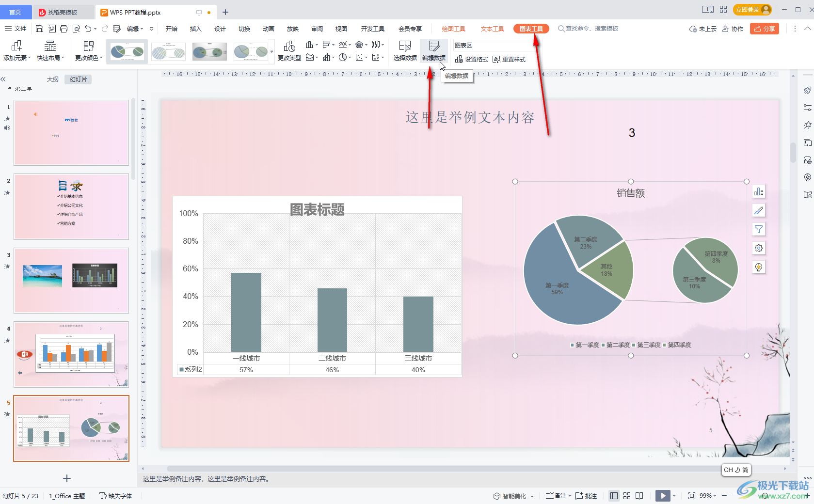Click Add Chart Element (添加元素)
The height and width of the screenshot is (504, 814).
coord(16,50)
